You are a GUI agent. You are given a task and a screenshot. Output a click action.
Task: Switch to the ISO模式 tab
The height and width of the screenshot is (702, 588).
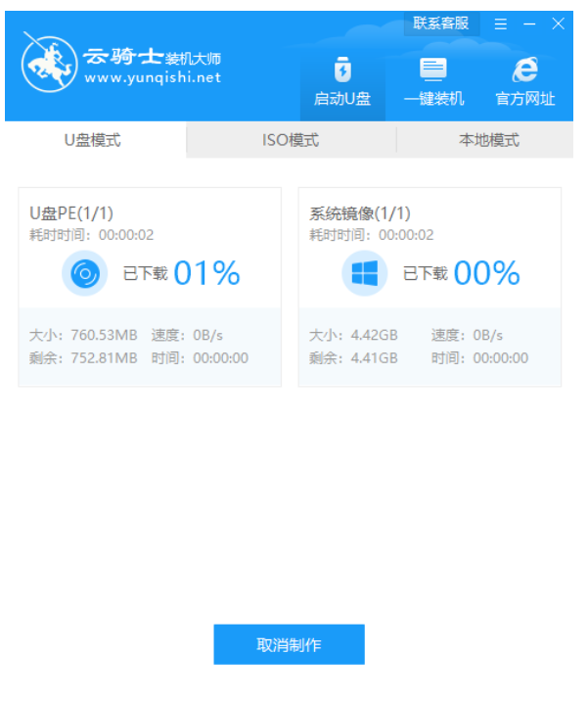click(x=291, y=140)
